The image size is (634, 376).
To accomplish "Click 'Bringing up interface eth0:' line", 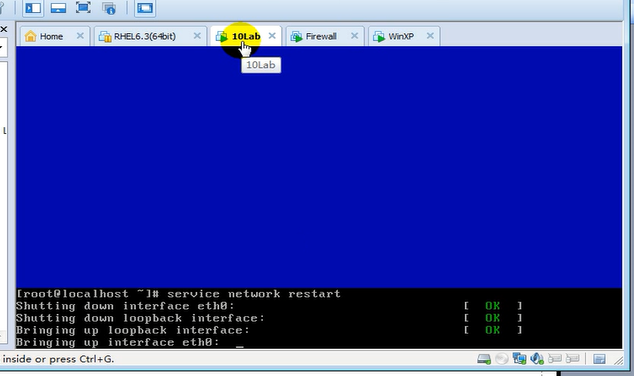I will [x=118, y=342].
